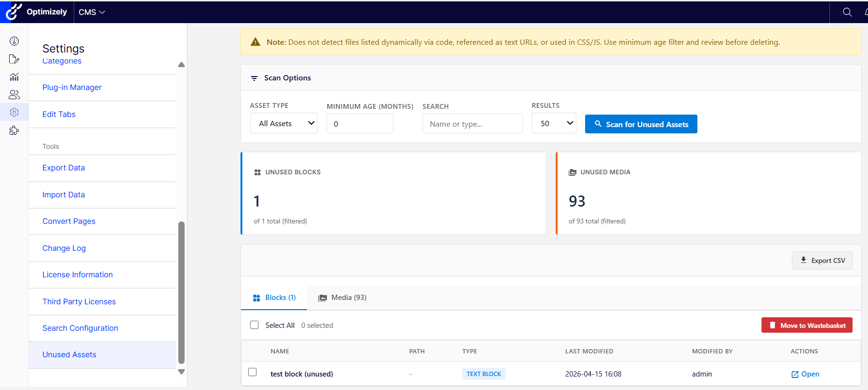Select the Blocks (1) tab

coord(274,298)
